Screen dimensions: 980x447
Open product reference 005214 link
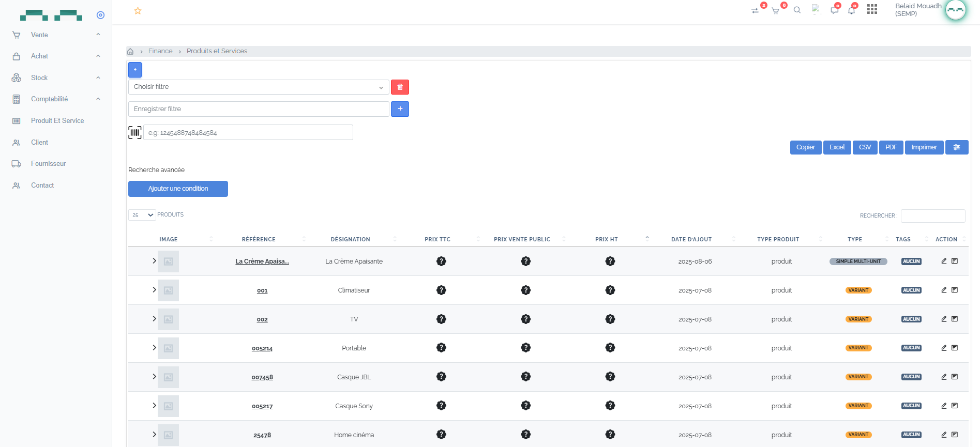(x=262, y=348)
